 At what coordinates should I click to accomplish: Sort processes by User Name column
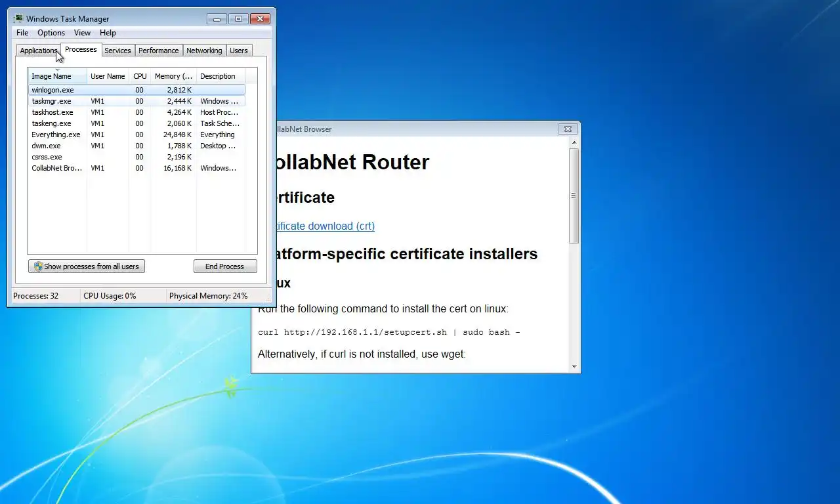click(108, 76)
